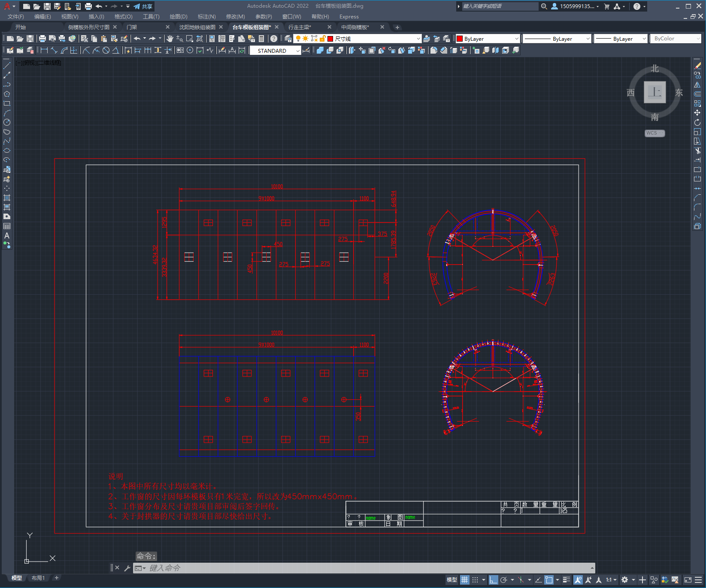Toggle the drawing grid display in status bar
Image resolution: width=706 pixels, height=588 pixels.
tap(465, 580)
